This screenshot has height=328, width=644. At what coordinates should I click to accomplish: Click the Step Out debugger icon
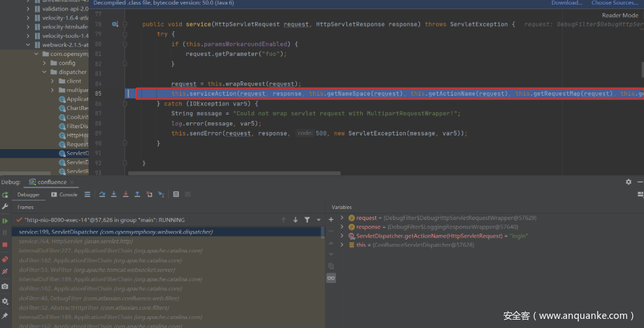(x=137, y=195)
